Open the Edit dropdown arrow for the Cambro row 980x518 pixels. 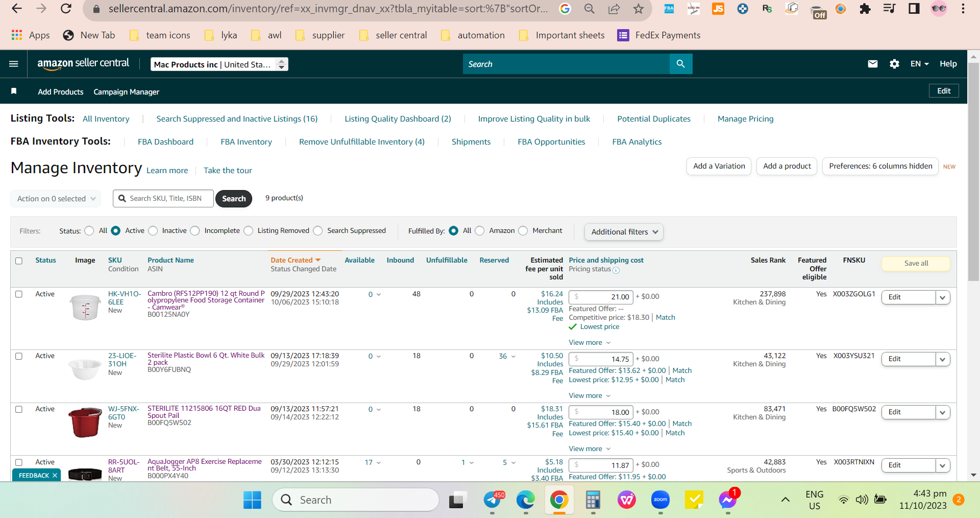pyautogui.click(x=943, y=297)
